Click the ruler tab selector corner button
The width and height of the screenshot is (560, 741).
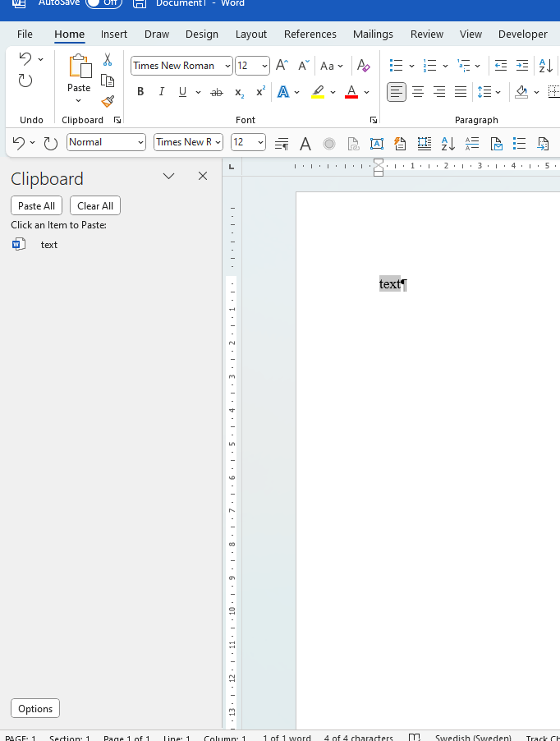tap(232, 166)
